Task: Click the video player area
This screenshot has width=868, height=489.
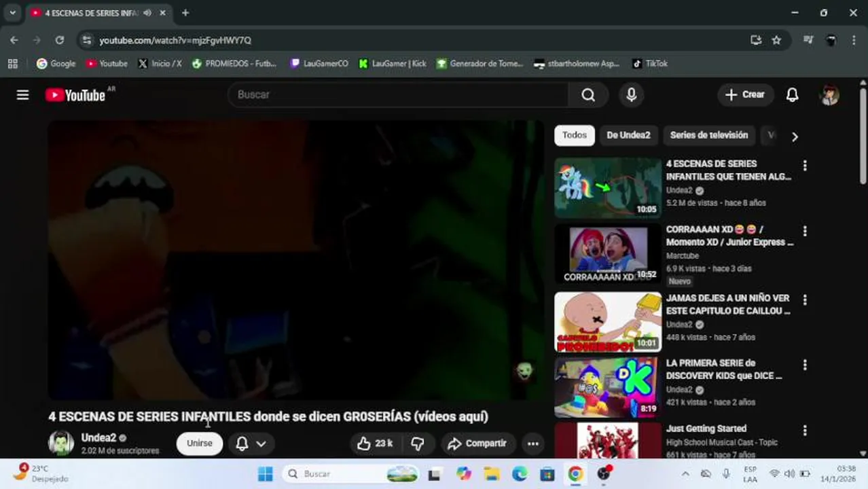Action: click(296, 260)
